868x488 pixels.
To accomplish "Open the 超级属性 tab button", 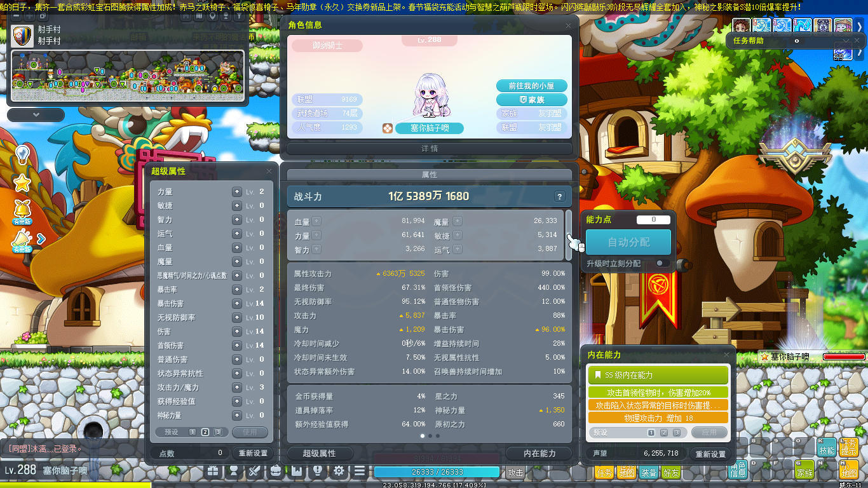I will click(320, 453).
